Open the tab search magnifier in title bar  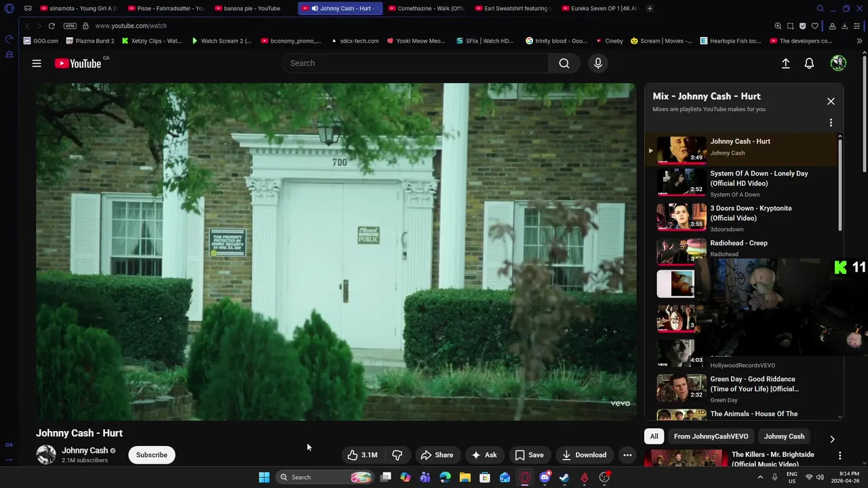coord(820,8)
